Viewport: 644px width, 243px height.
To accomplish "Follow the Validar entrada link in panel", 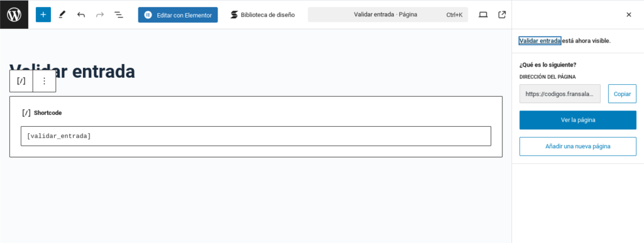I will tap(540, 41).
